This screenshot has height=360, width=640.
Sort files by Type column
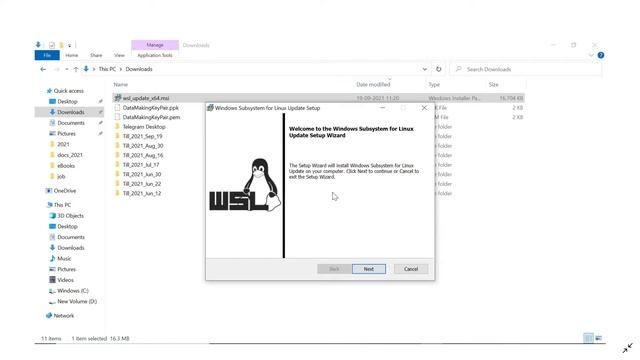tap(434, 84)
